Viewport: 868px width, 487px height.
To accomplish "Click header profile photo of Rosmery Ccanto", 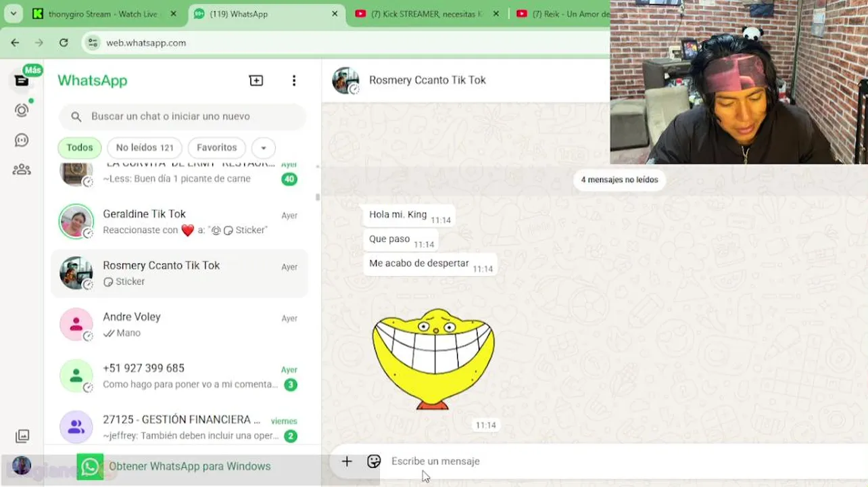I will click(x=345, y=80).
